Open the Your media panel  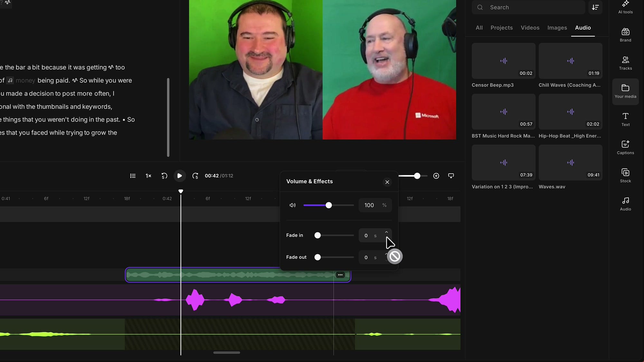click(625, 91)
